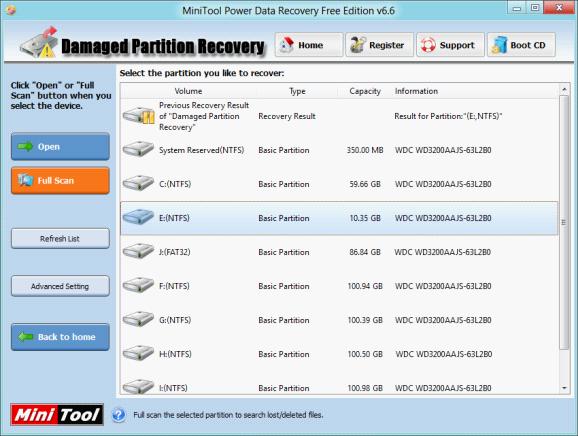This screenshot has width=578, height=436.
Task: Click the Refresh List button
Action: pyautogui.click(x=60, y=238)
